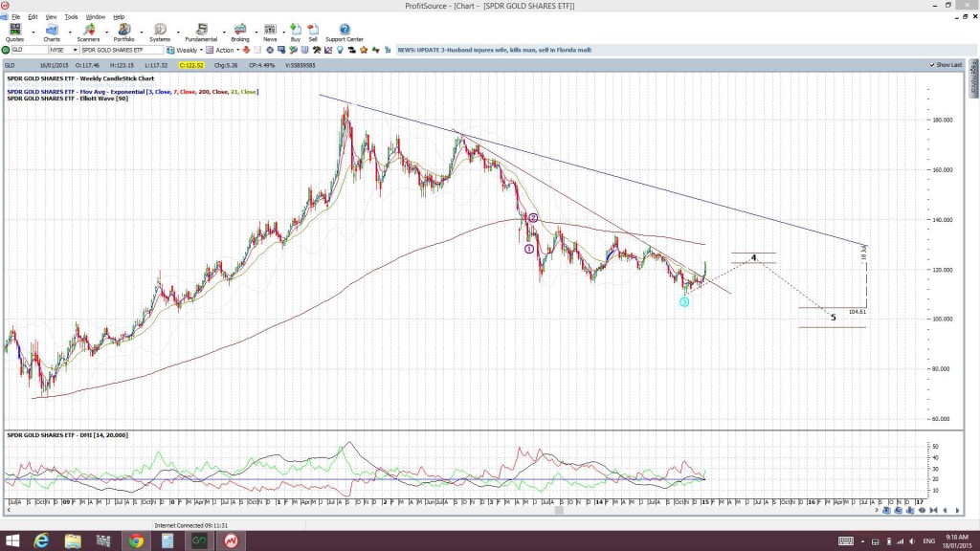Click the round gear icon in chart toolbar
The width and height of the screenshot is (980, 551).
[270, 50]
